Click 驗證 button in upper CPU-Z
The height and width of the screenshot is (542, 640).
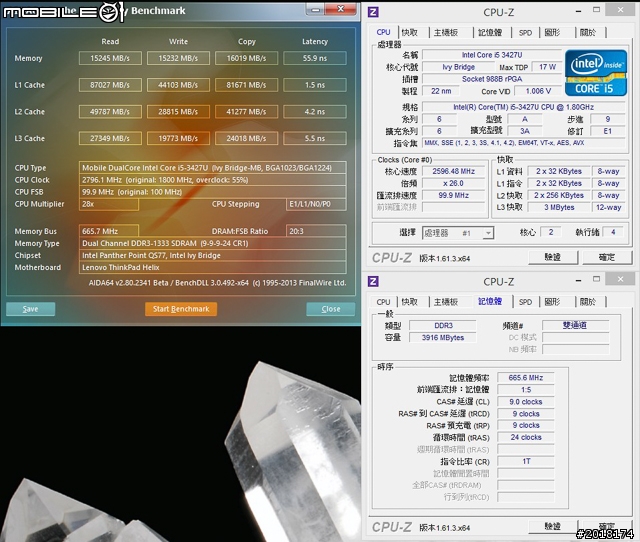[553, 257]
